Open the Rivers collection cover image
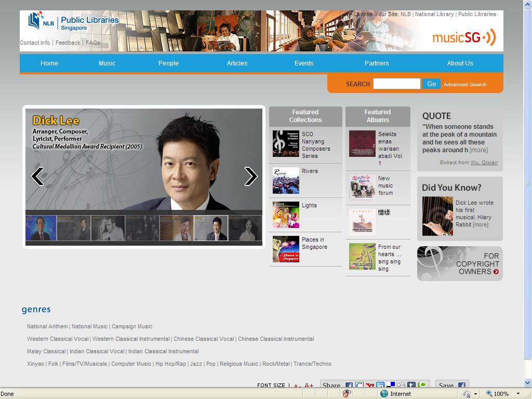Image resolution: width=532 pixels, height=399 pixels. 286,180
